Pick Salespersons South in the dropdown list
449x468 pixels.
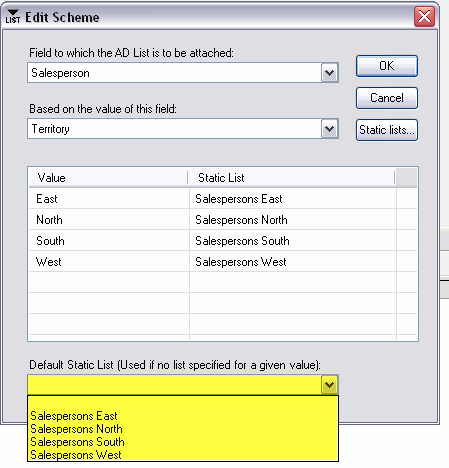77,442
